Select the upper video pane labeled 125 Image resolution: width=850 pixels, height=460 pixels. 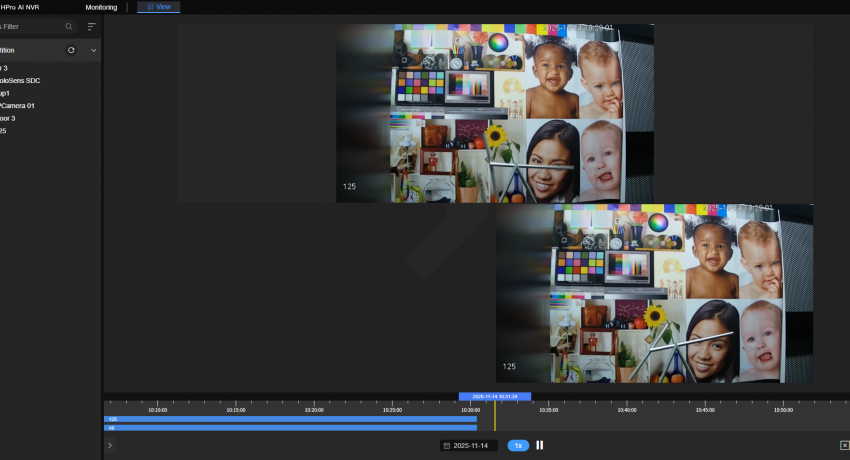tap(494, 113)
